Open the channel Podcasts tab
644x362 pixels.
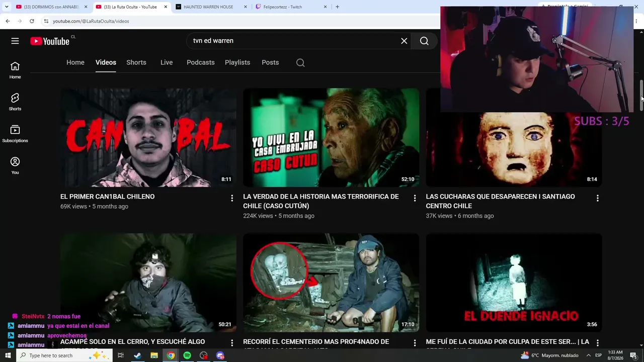point(201,62)
